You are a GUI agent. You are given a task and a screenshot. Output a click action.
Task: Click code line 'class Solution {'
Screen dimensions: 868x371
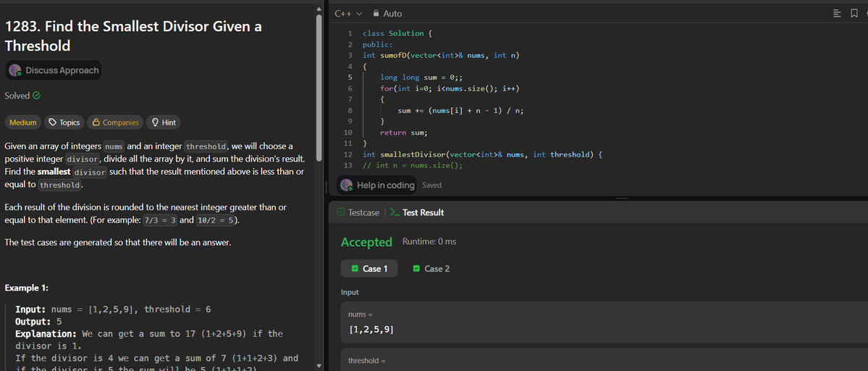[x=397, y=33]
